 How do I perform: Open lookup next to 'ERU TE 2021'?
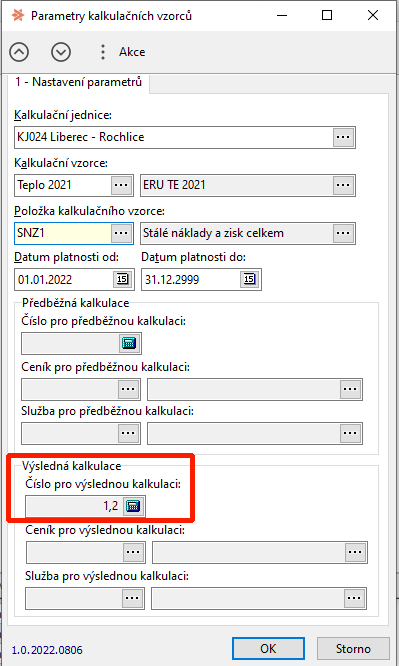pyautogui.click(x=343, y=185)
